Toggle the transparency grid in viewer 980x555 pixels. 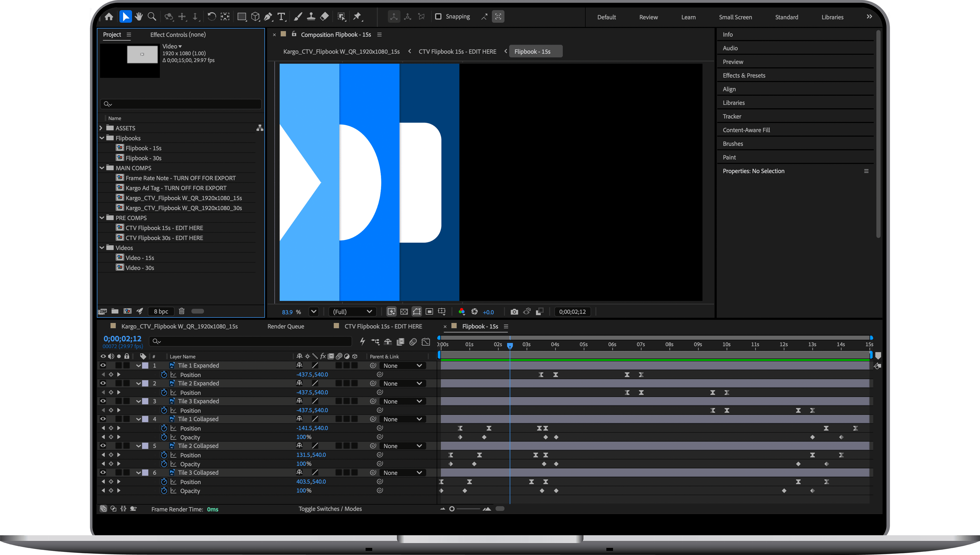point(404,312)
